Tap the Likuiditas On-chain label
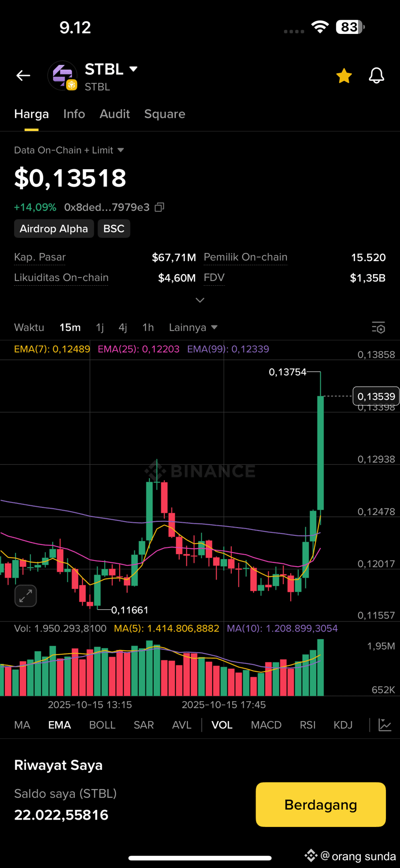Viewport: 400px width, 868px height. coord(61,278)
